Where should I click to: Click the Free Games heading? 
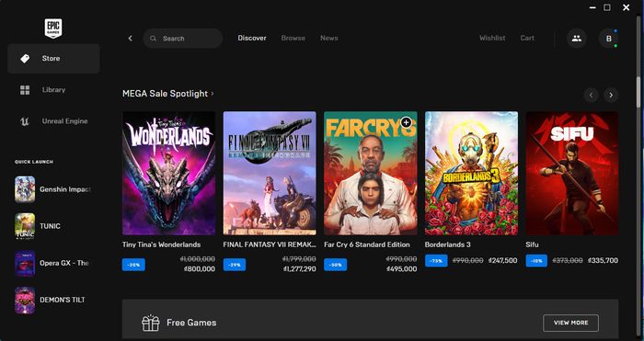191,323
